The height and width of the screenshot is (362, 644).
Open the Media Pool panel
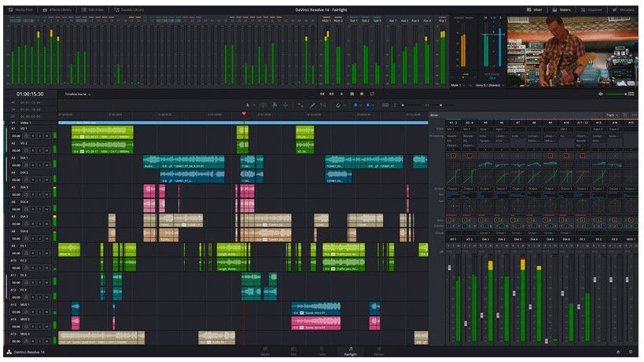tap(20, 9)
